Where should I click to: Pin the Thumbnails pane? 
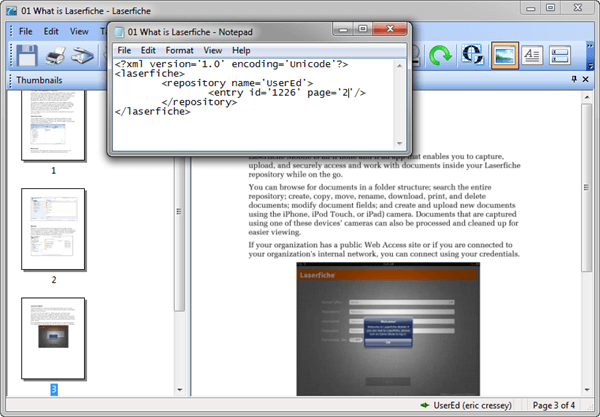[x=574, y=79]
